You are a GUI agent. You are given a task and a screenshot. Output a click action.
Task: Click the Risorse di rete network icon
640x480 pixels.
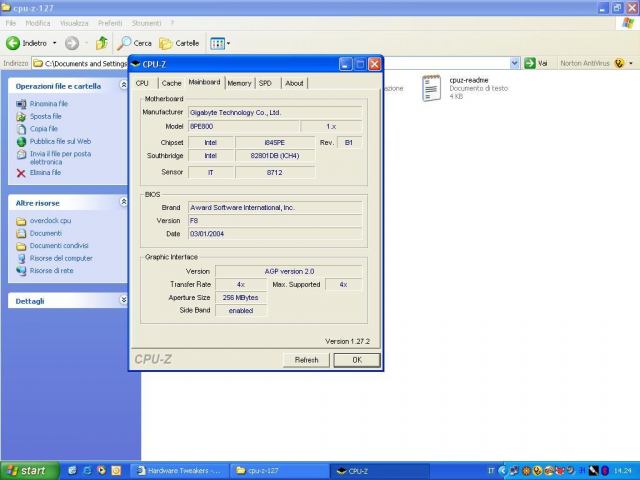pyautogui.click(x=21, y=271)
